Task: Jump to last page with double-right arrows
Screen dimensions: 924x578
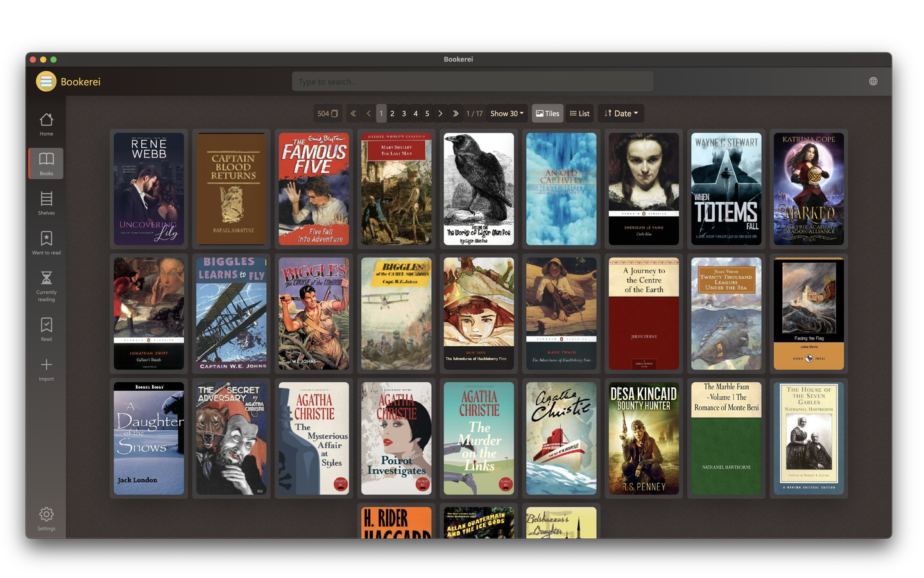Action: pos(456,114)
